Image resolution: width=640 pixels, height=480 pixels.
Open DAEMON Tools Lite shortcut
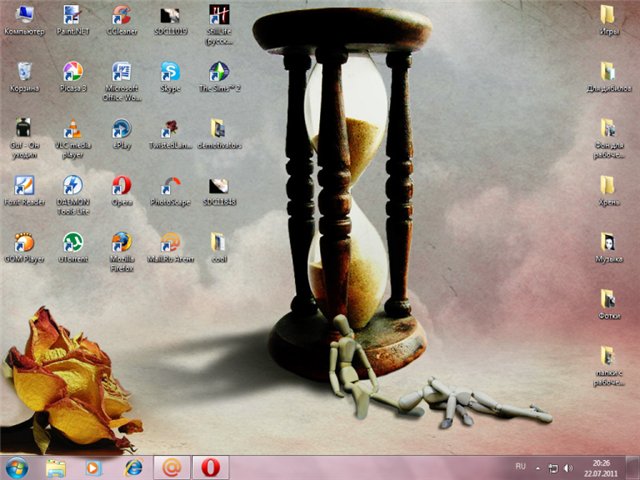click(72, 186)
